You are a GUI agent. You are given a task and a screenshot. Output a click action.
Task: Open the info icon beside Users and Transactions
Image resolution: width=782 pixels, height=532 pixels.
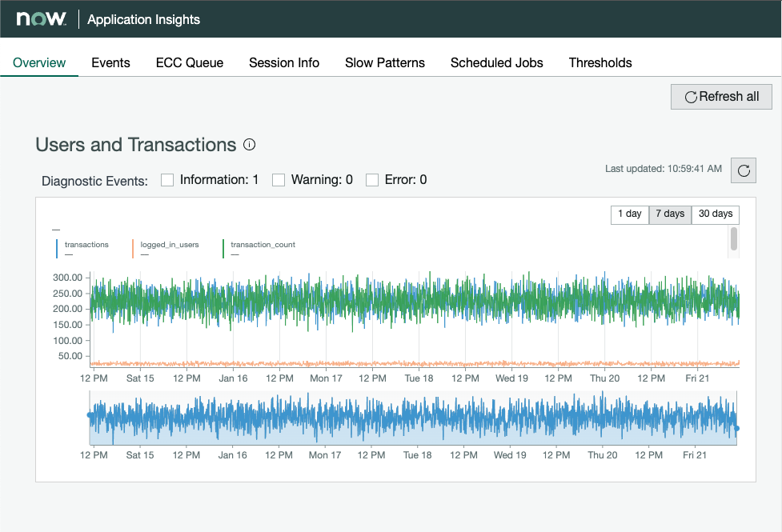pos(250,145)
